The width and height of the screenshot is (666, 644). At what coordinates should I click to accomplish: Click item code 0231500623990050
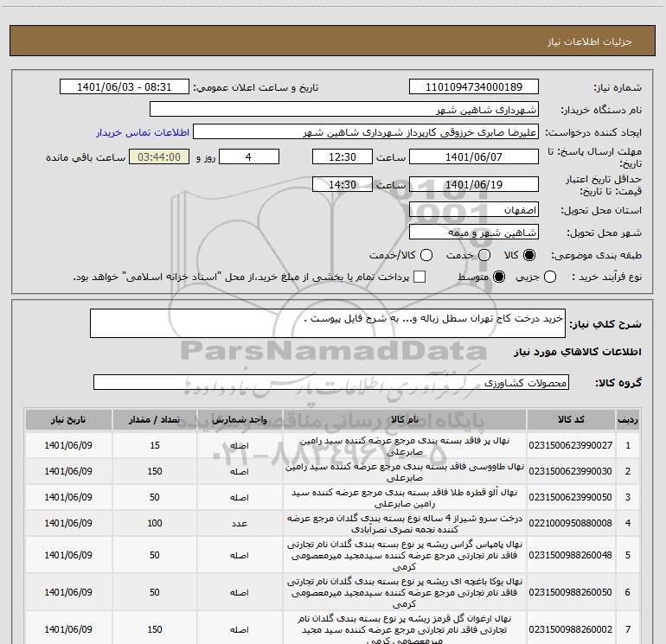click(x=571, y=497)
